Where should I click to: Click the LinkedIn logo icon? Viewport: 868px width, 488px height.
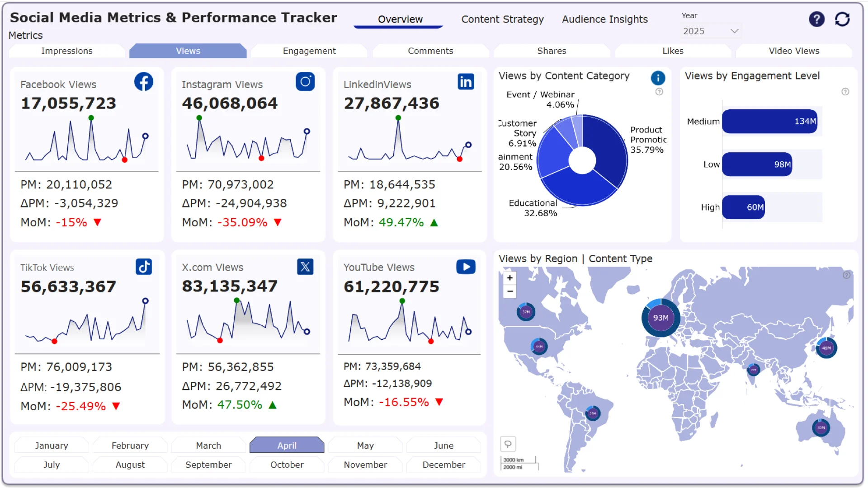[466, 82]
